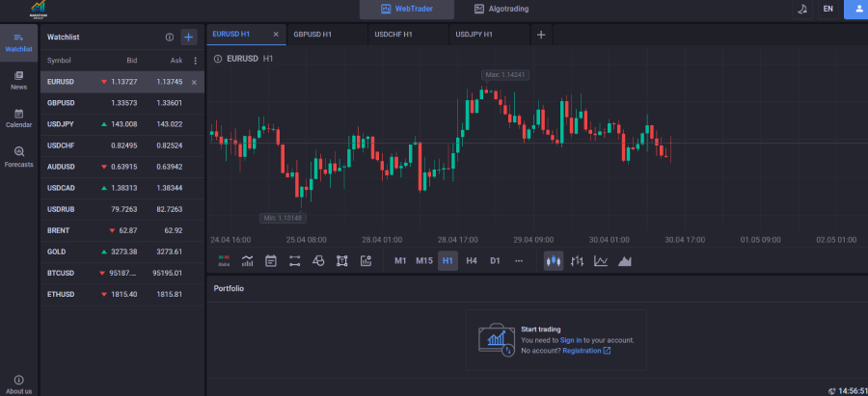
Task: Select USDRUB row in watchlist
Action: click(x=122, y=210)
